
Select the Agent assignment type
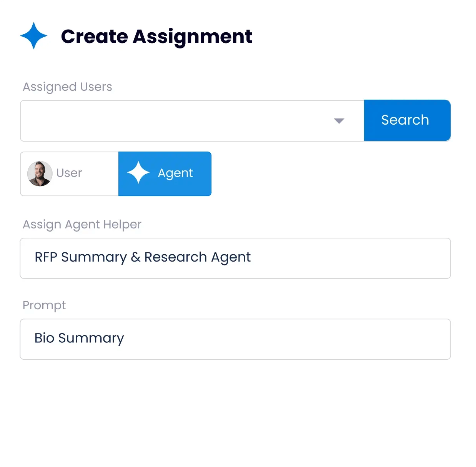tap(165, 173)
